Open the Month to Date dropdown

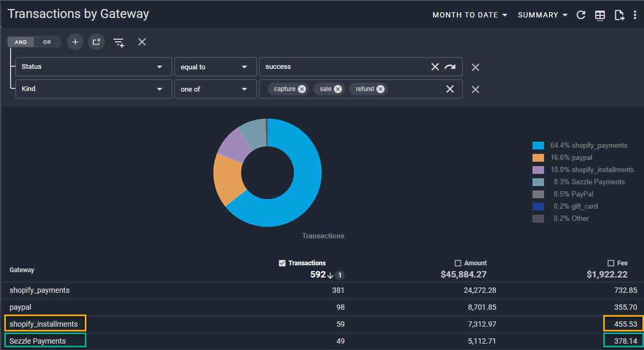(x=470, y=15)
